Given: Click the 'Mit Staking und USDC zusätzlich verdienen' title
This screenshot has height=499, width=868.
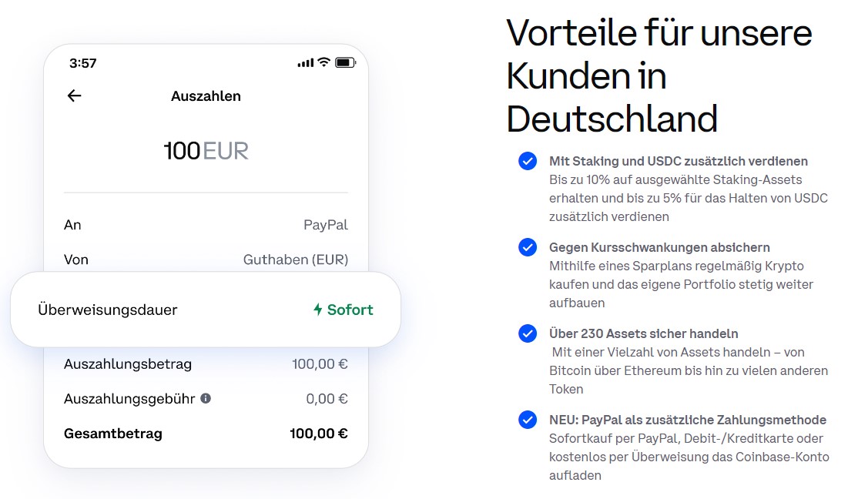Looking at the screenshot, I should 678,161.
